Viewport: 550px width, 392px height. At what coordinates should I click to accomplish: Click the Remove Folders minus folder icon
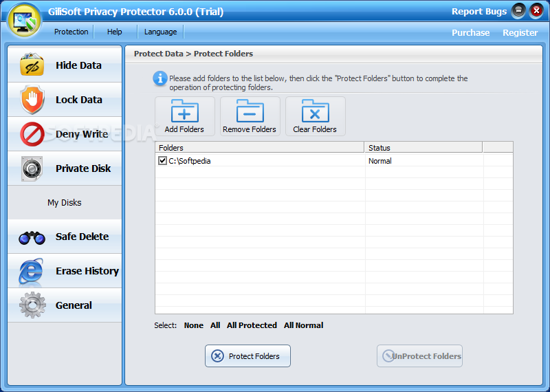coord(250,111)
